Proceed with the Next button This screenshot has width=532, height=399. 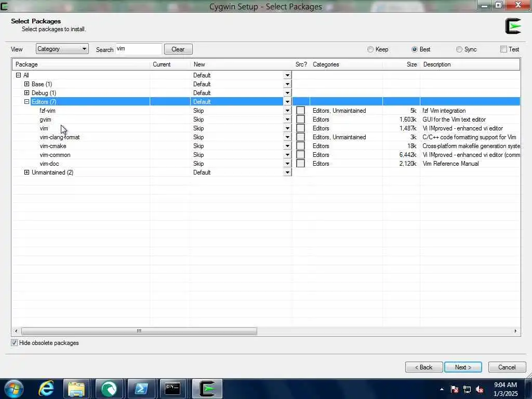[x=463, y=367]
